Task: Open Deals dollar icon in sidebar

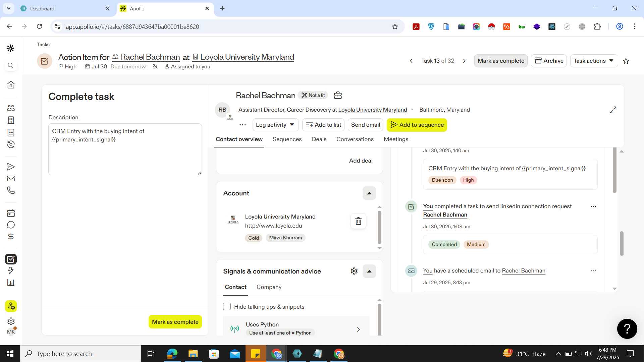Action: tap(11, 237)
